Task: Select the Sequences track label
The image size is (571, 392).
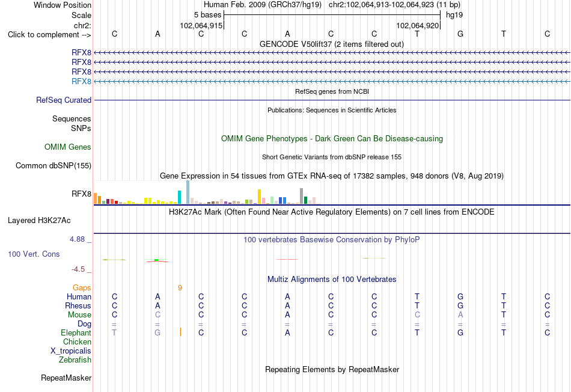Action: [72, 119]
